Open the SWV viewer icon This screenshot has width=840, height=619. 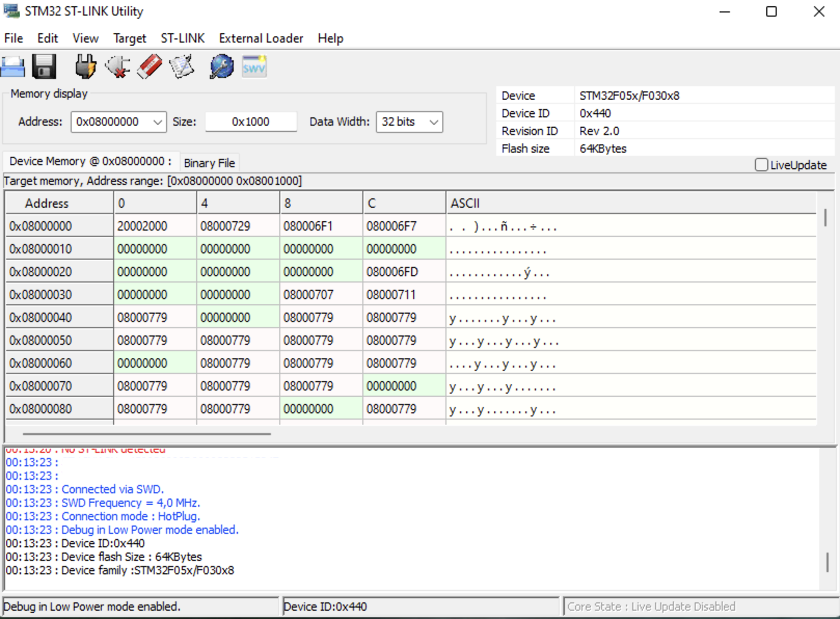point(254,66)
